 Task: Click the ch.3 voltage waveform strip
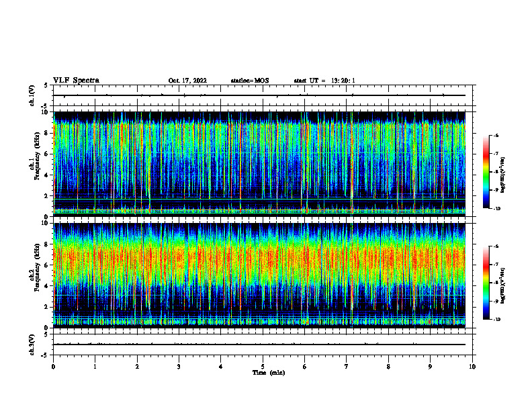[x=259, y=345]
